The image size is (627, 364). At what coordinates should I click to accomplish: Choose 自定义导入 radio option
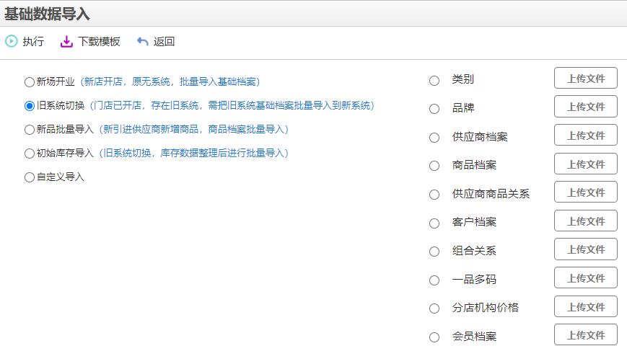29,177
